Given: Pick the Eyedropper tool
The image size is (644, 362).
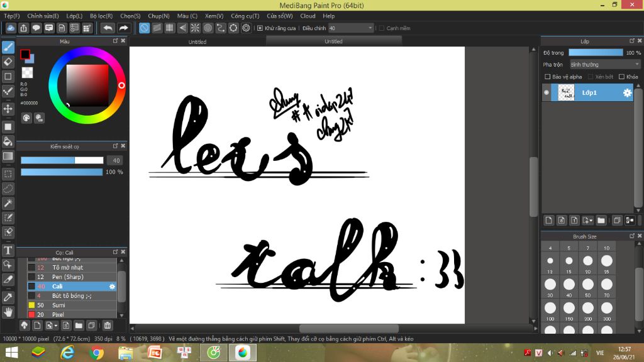Looking at the screenshot, I should tap(8, 297).
